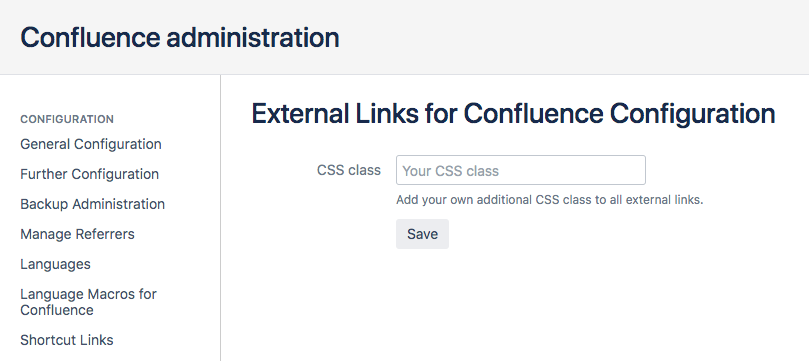Open General Configuration in the sidebar
Image resolution: width=809 pixels, height=361 pixels.
click(x=91, y=144)
